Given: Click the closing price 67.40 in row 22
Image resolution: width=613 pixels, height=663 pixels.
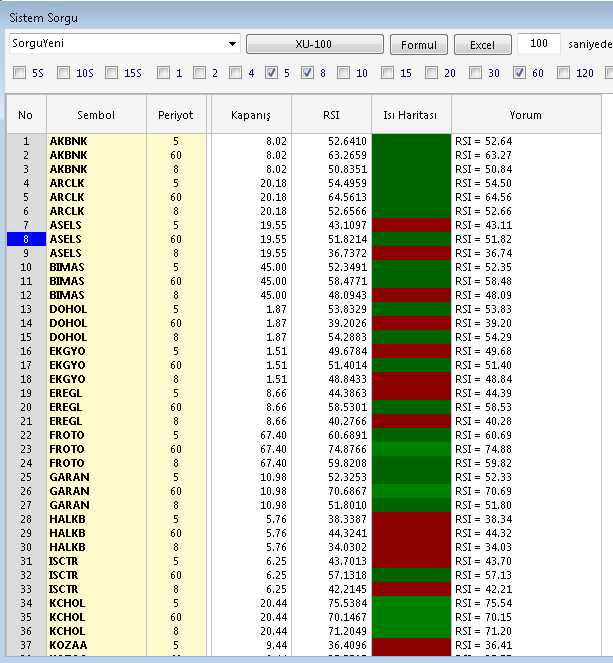Looking at the screenshot, I should coord(274,435).
